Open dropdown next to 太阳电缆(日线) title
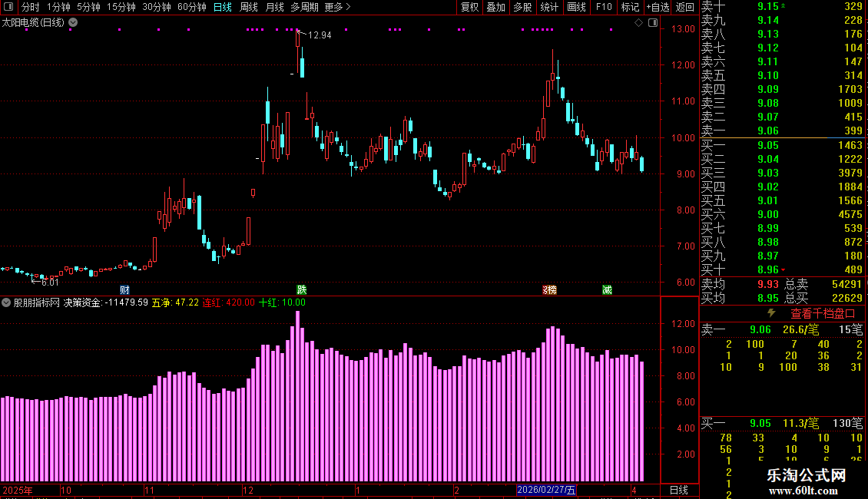868x499 pixels. [x=73, y=23]
